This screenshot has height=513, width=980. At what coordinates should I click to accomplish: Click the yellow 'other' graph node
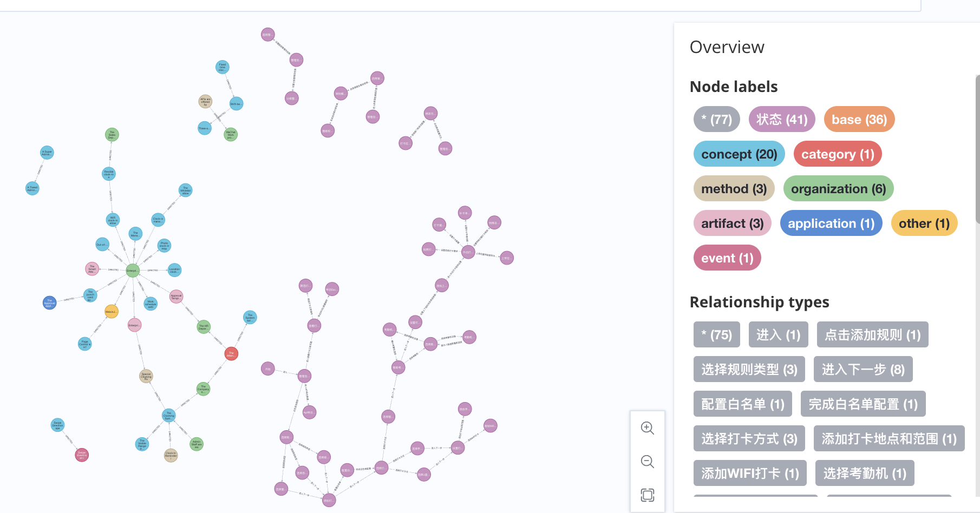tap(111, 312)
